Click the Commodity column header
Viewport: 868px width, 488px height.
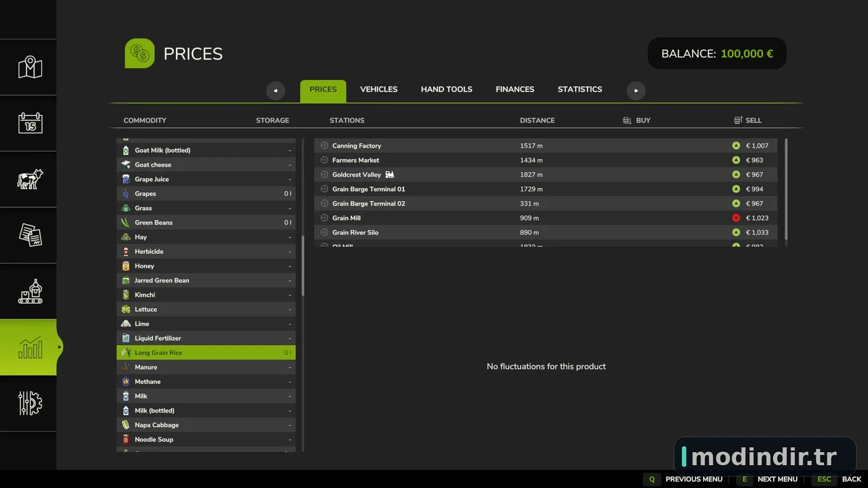[145, 120]
